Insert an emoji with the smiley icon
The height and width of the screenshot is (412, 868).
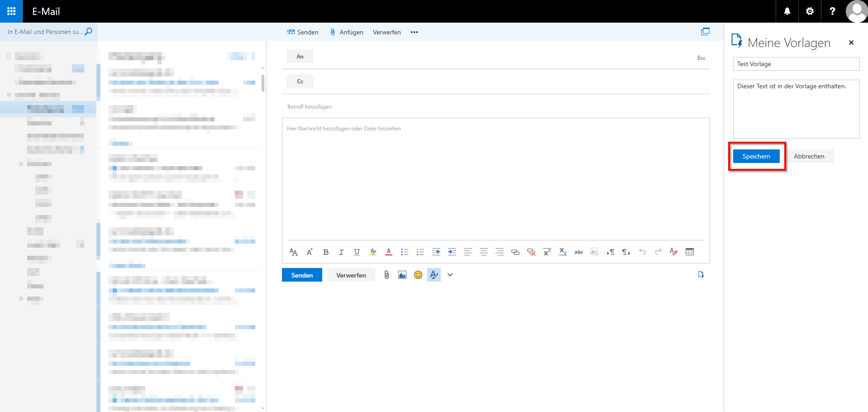click(x=418, y=275)
